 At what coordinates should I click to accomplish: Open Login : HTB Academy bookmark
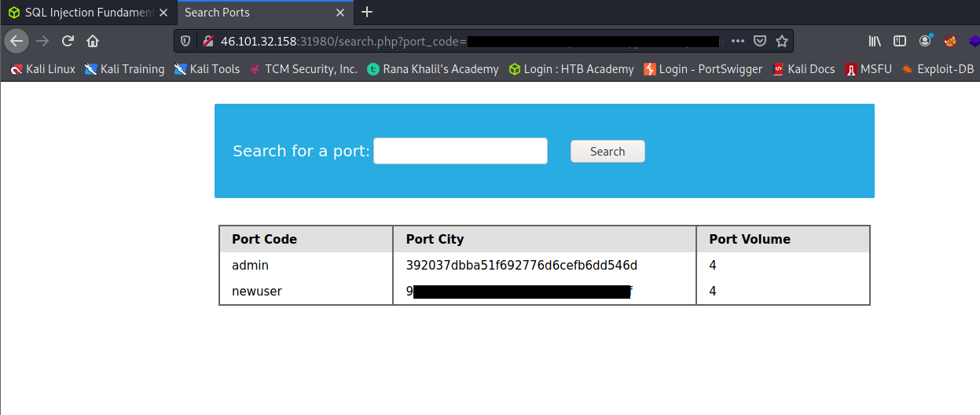point(571,69)
